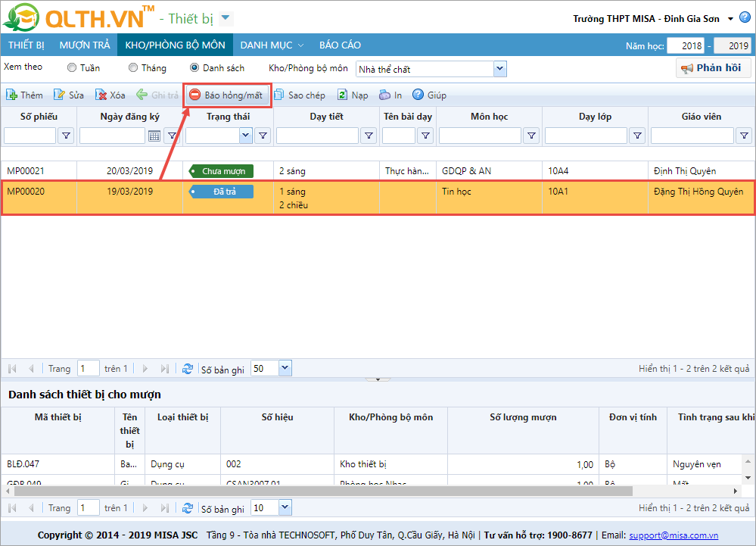Click the support@misa.com.vn email link

tap(674, 535)
